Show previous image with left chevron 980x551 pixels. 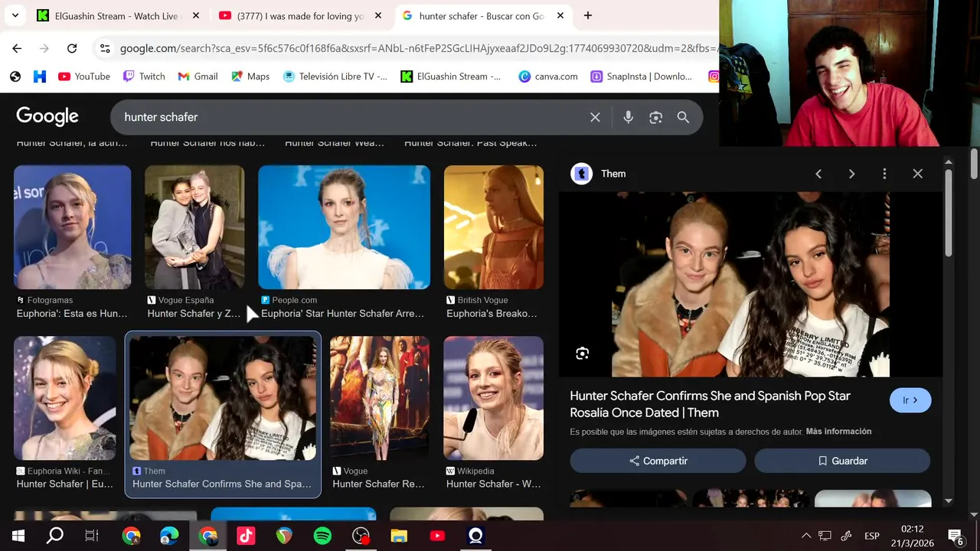[x=818, y=174]
